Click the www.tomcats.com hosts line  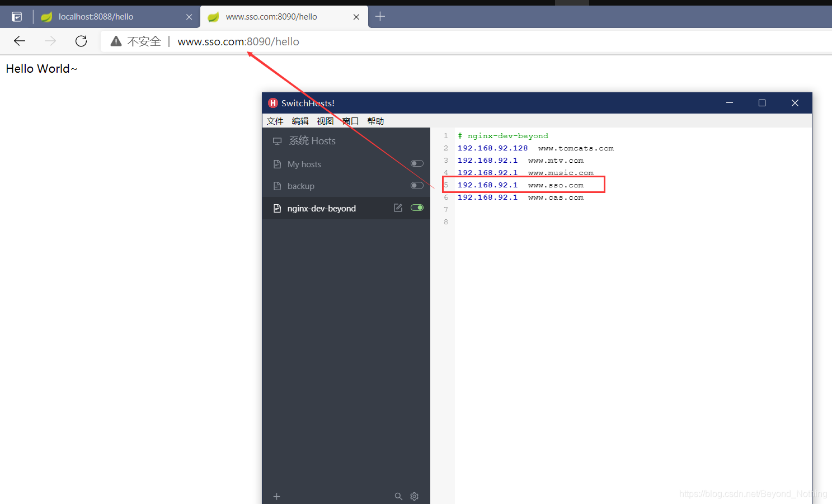click(535, 148)
